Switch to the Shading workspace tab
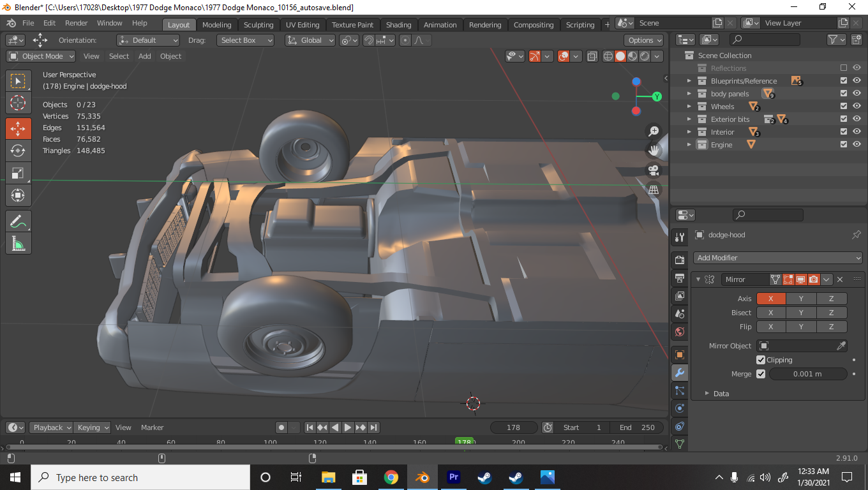 [398, 25]
